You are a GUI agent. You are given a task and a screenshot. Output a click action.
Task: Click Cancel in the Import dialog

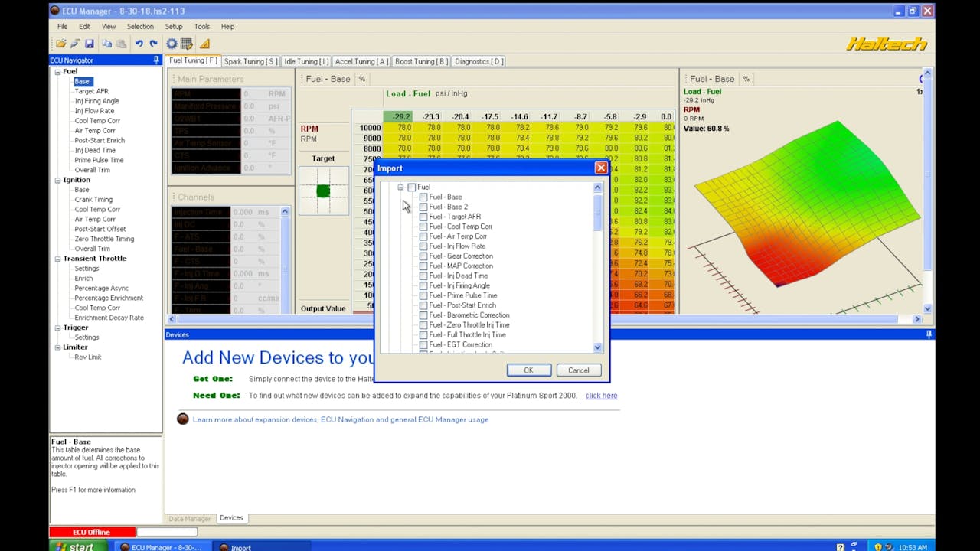click(x=578, y=370)
